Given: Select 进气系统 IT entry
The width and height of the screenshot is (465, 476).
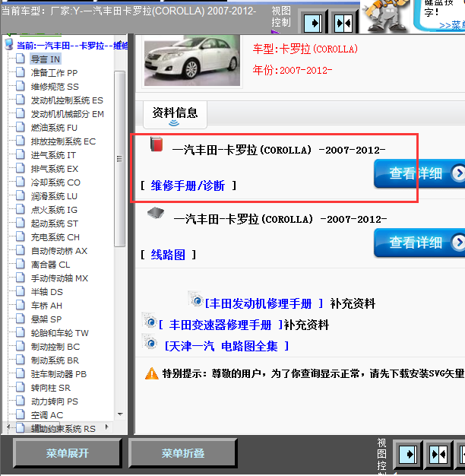Looking at the screenshot, I should point(53,155).
